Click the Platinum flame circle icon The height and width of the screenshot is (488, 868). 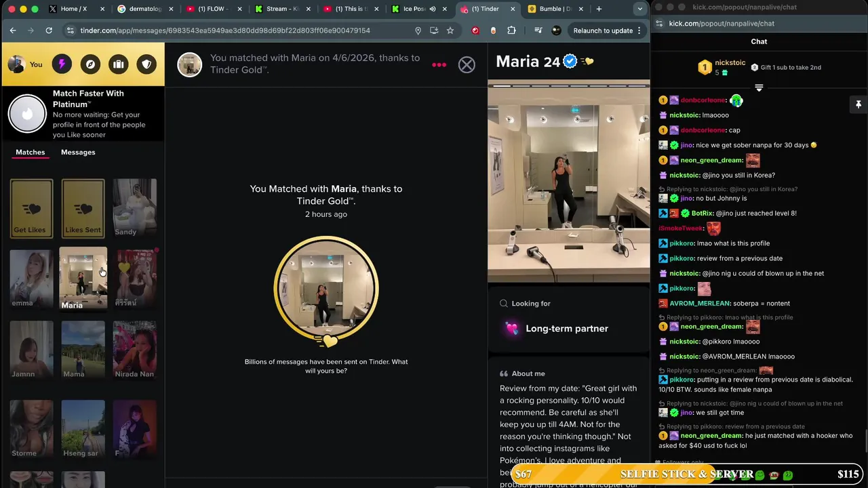(x=27, y=113)
